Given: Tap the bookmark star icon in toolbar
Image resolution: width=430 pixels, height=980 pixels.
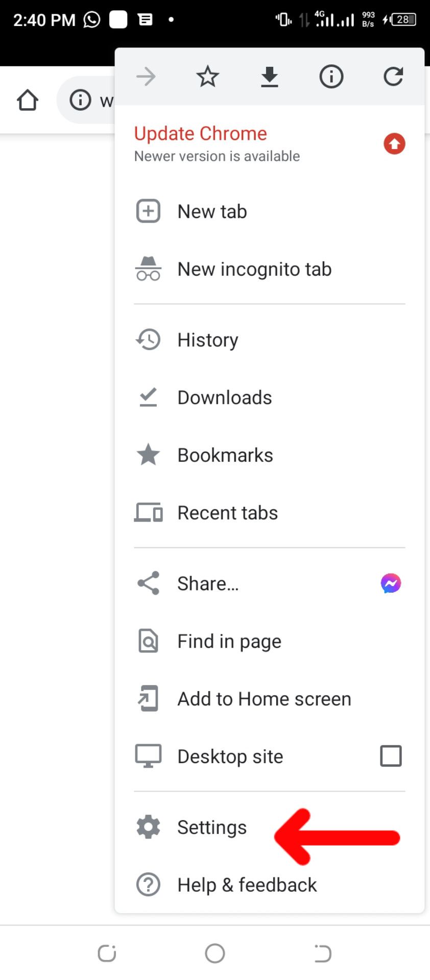Looking at the screenshot, I should tap(207, 77).
